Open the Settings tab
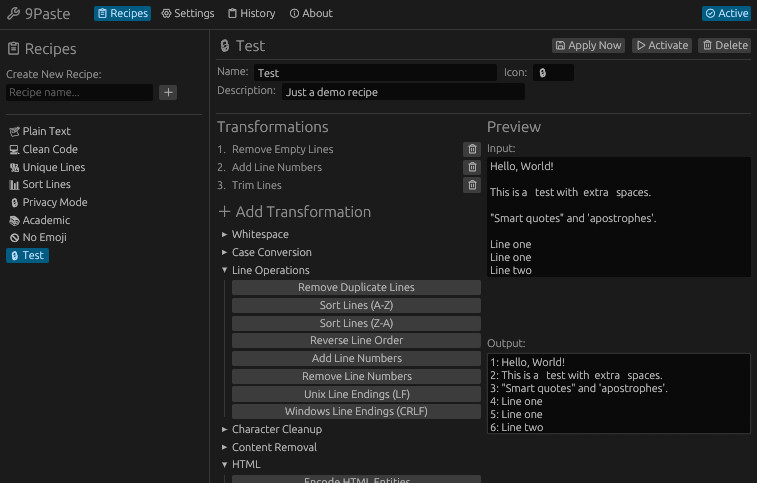Screen dimensions: 757x483 tap(187, 14)
